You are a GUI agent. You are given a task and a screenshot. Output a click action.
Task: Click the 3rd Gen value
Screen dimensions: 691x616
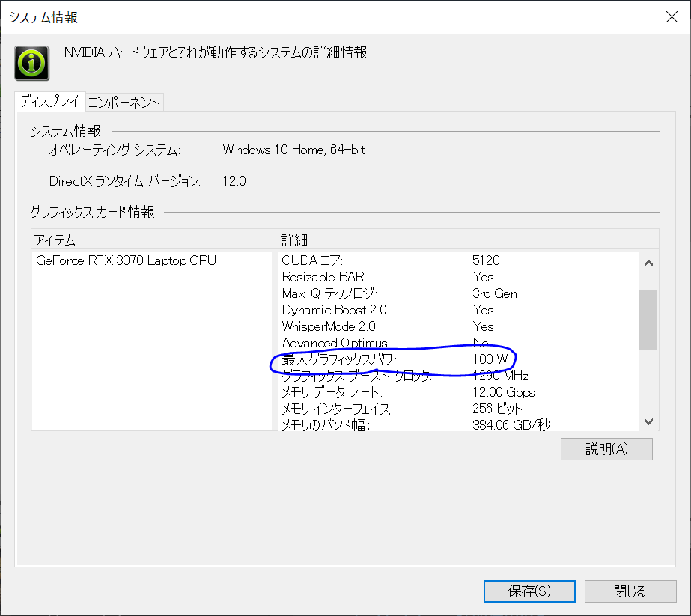[x=494, y=293]
